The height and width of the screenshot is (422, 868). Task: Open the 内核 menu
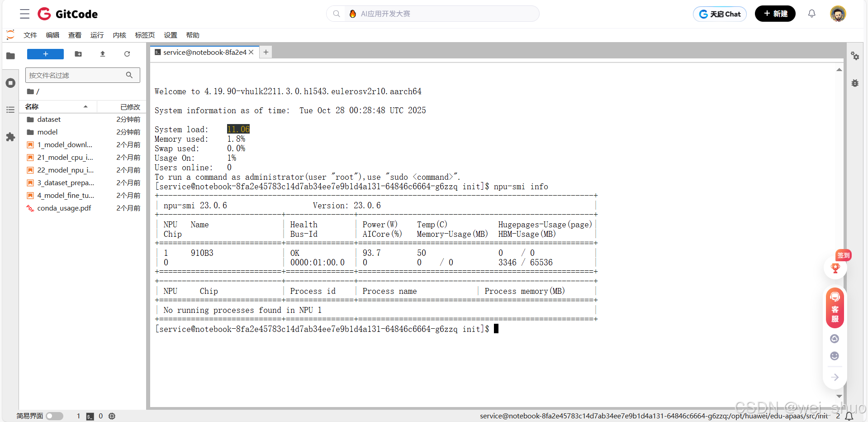119,35
